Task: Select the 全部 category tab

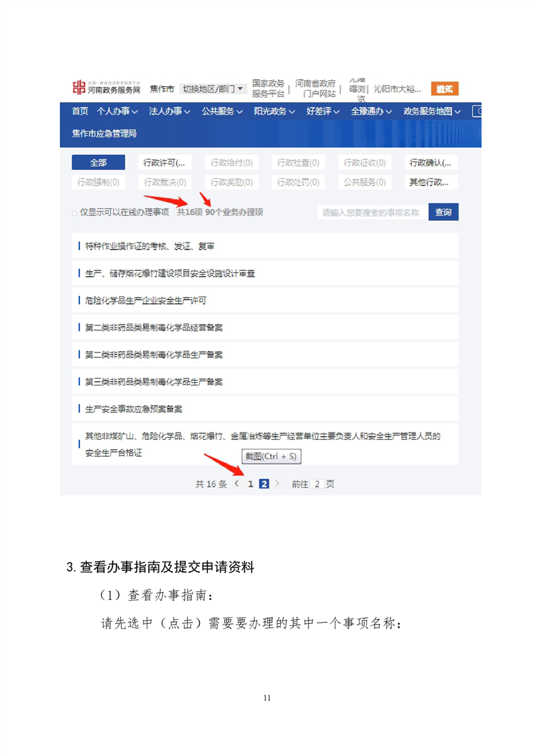Action: 98,162
